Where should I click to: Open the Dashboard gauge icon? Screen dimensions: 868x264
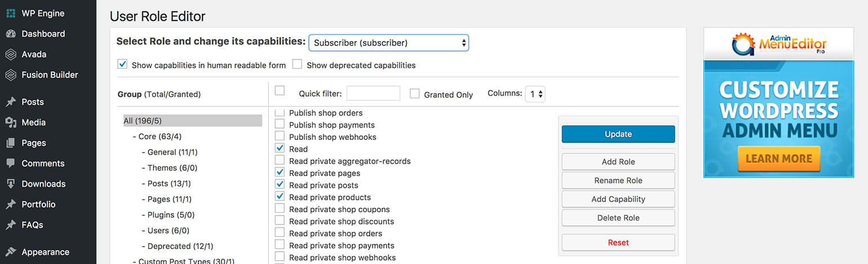click(11, 34)
